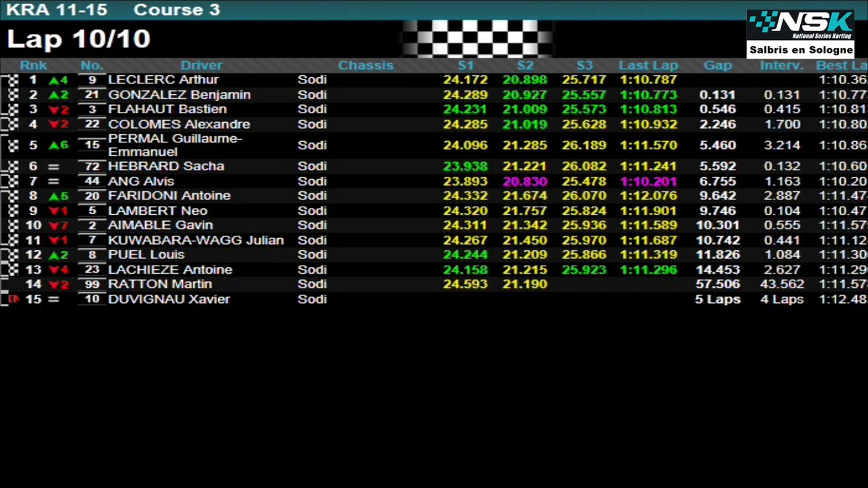868x488 pixels.
Task: Click LACHIEZE's S3 time 25.923
Action: [x=585, y=270]
